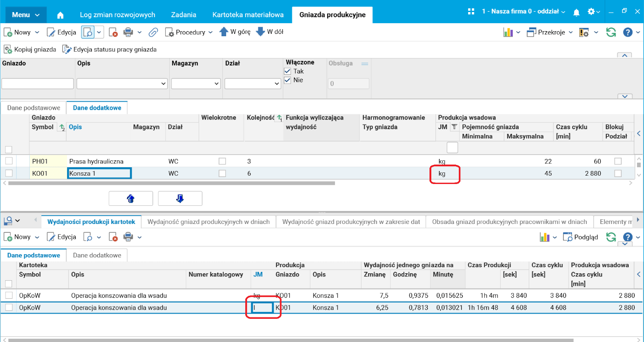This screenshot has height=342, width=644.
Task: Click the refresh icon right of Podgląd
Action: pyautogui.click(x=611, y=237)
